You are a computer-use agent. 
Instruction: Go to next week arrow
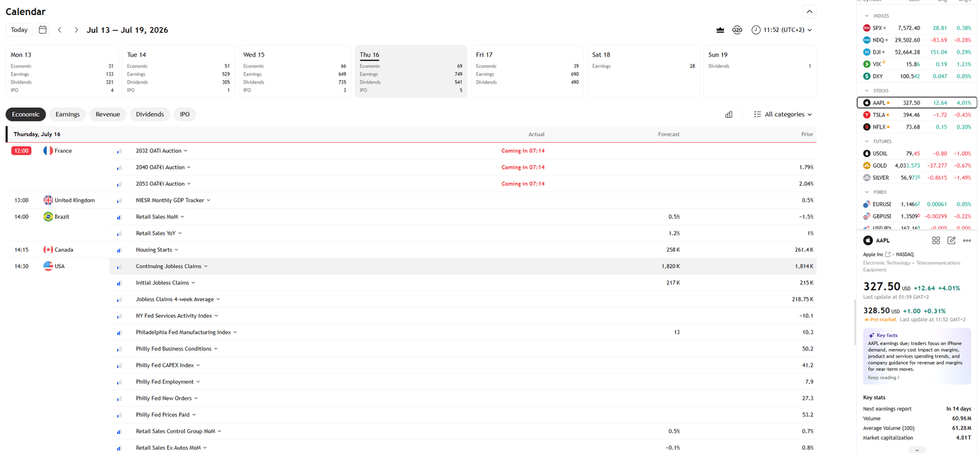point(76,30)
